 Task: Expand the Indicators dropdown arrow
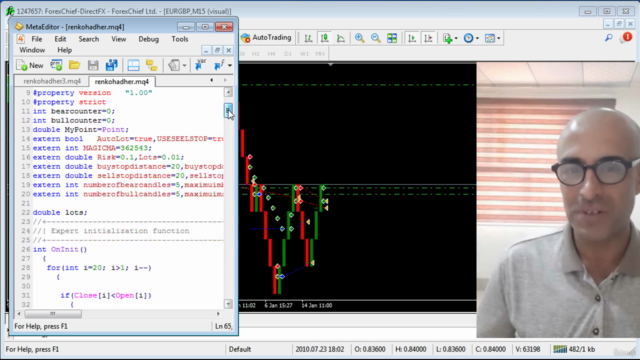(x=456, y=38)
